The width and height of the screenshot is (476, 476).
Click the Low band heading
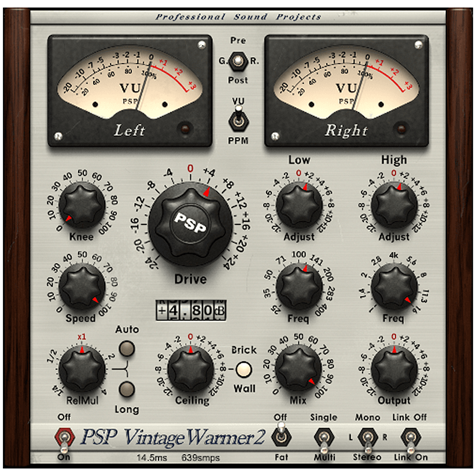pos(299,160)
